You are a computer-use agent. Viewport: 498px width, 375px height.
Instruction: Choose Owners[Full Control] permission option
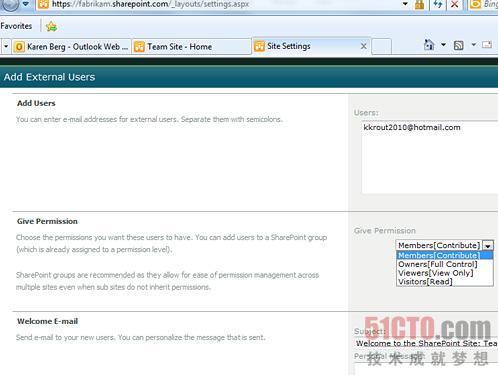click(x=445, y=264)
